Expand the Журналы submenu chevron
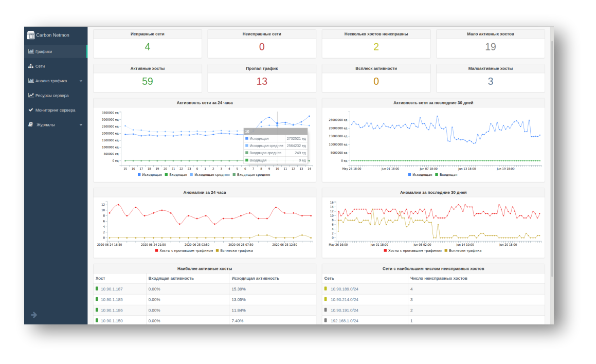 click(x=81, y=124)
